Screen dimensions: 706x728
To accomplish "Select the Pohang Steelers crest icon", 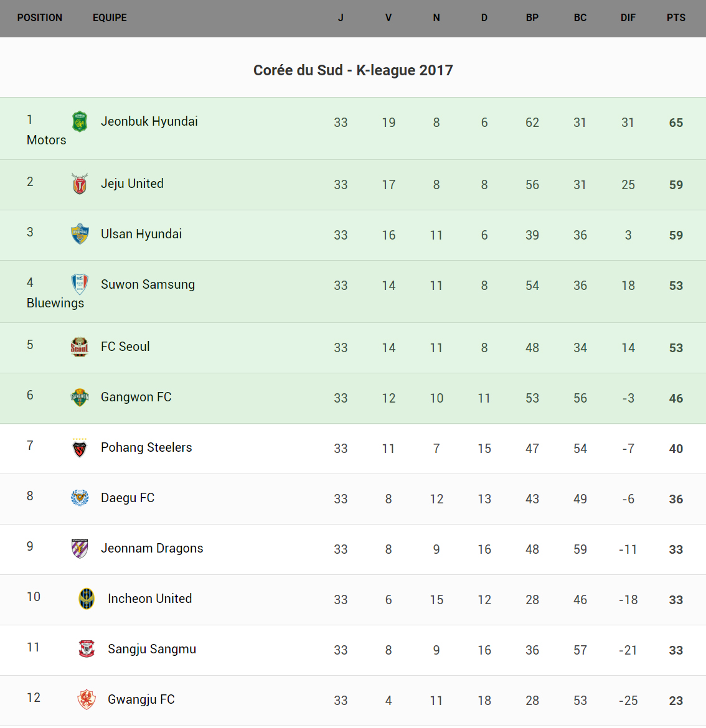I will [x=80, y=447].
